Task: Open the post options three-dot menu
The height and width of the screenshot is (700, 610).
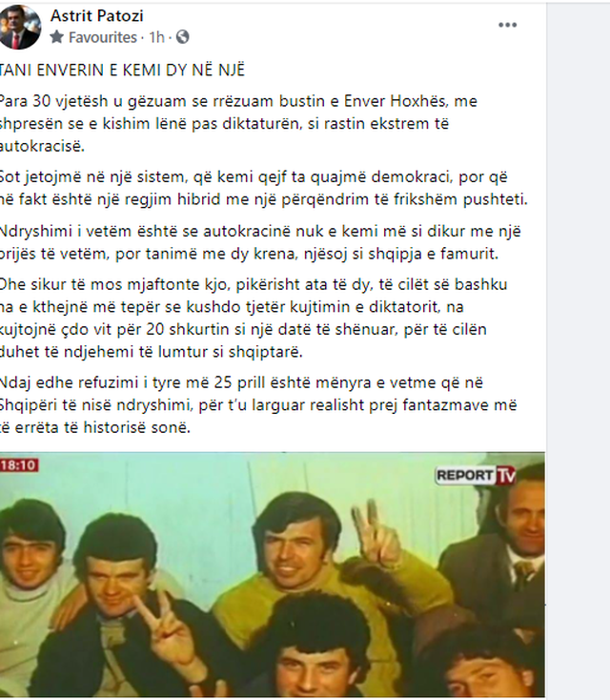Action: click(x=507, y=25)
